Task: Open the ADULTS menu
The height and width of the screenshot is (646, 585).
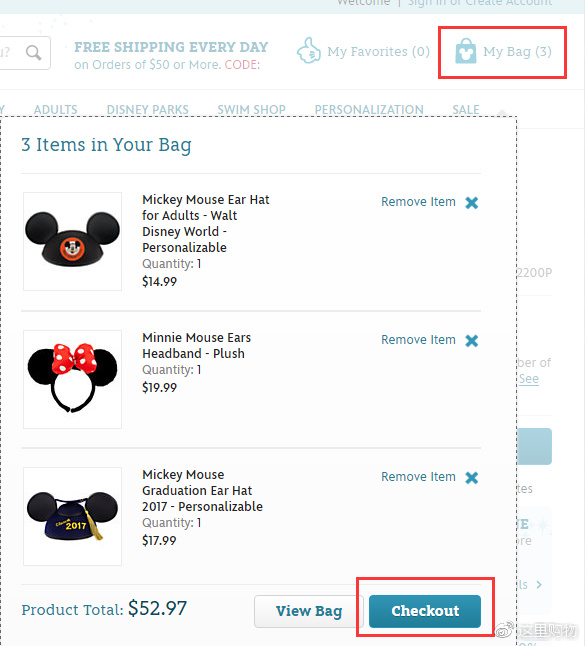Action: click(56, 110)
